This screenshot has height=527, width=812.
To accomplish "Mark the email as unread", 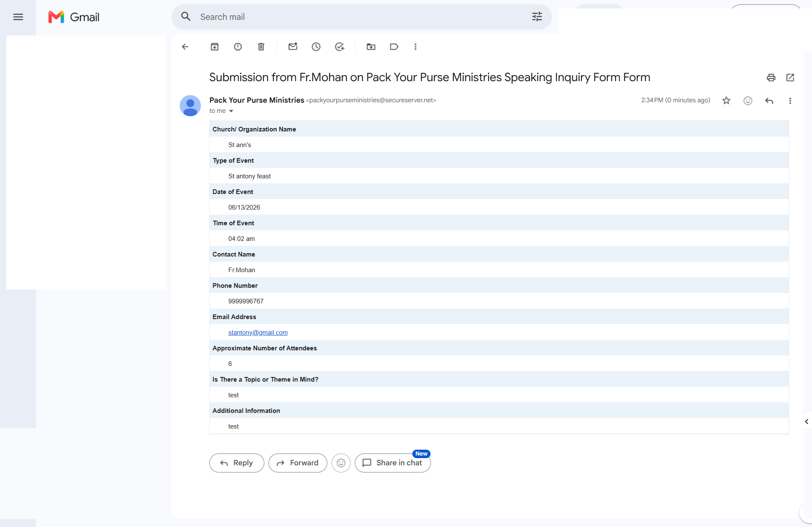I will coord(293,46).
